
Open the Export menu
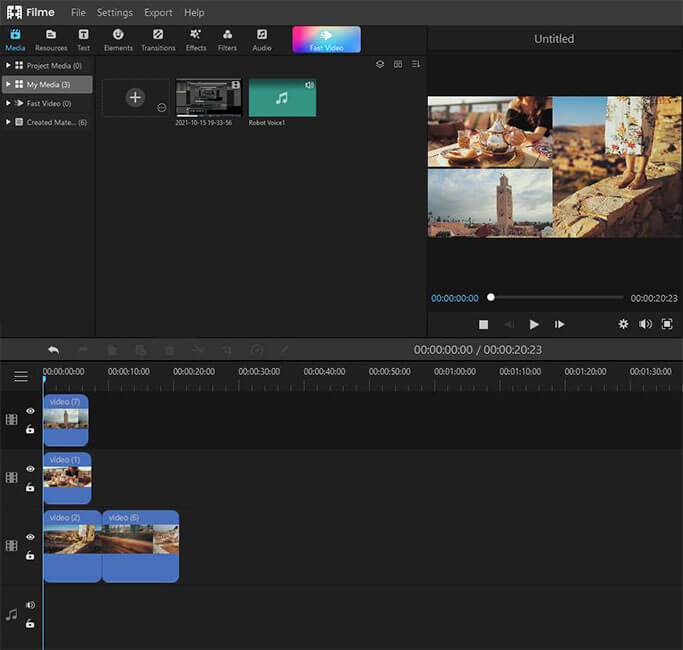pos(158,13)
